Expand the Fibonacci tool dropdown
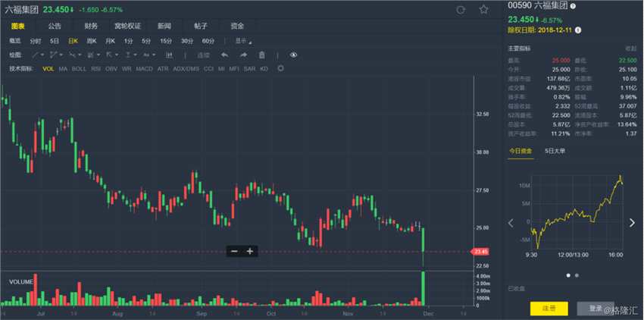Image resolution: width=644 pixels, height=320 pixels. [98, 55]
